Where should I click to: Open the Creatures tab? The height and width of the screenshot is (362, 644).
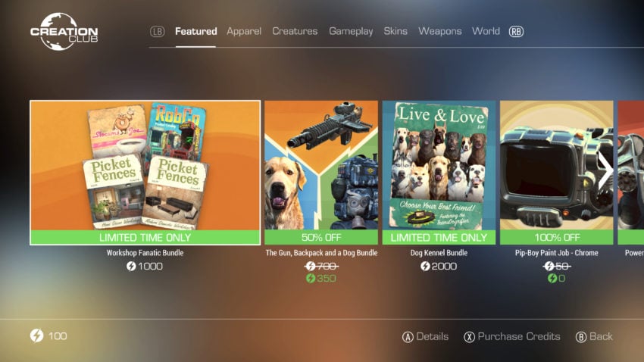tap(295, 31)
